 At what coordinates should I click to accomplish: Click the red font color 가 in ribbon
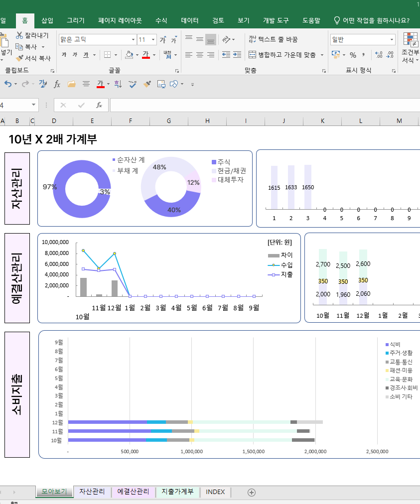point(145,55)
